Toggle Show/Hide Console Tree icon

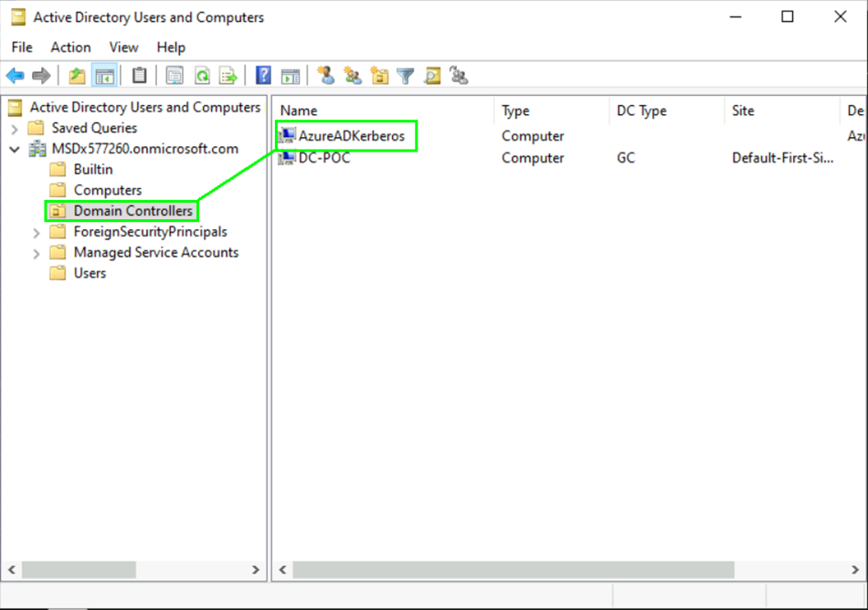(x=105, y=76)
